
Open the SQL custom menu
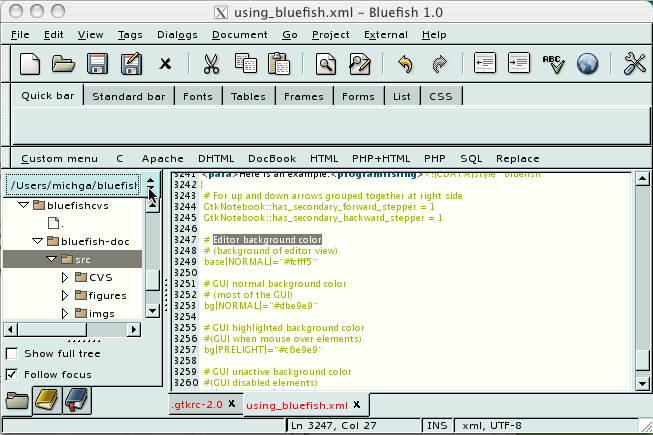471,159
